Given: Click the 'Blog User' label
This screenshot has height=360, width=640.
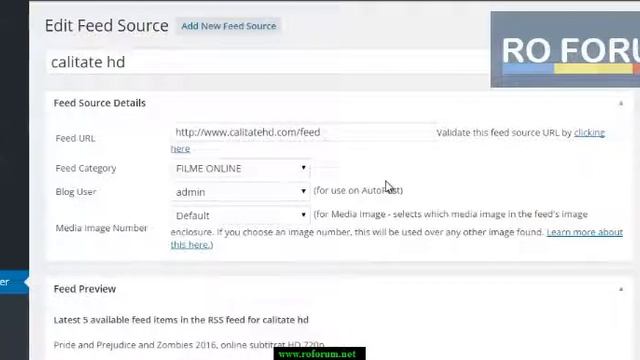Looking at the screenshot, I should 76,192.
